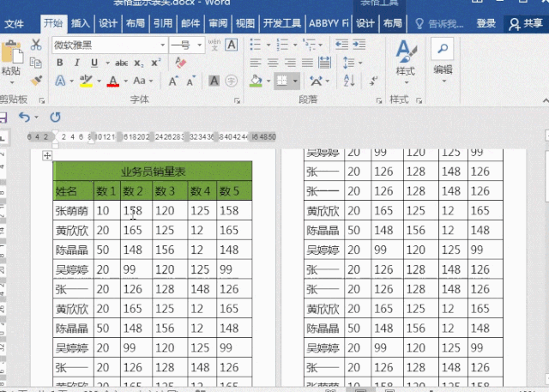Screen dimensions: 549x392
Task: Toggle Bold formatting
Action: [x=60, y=63]
